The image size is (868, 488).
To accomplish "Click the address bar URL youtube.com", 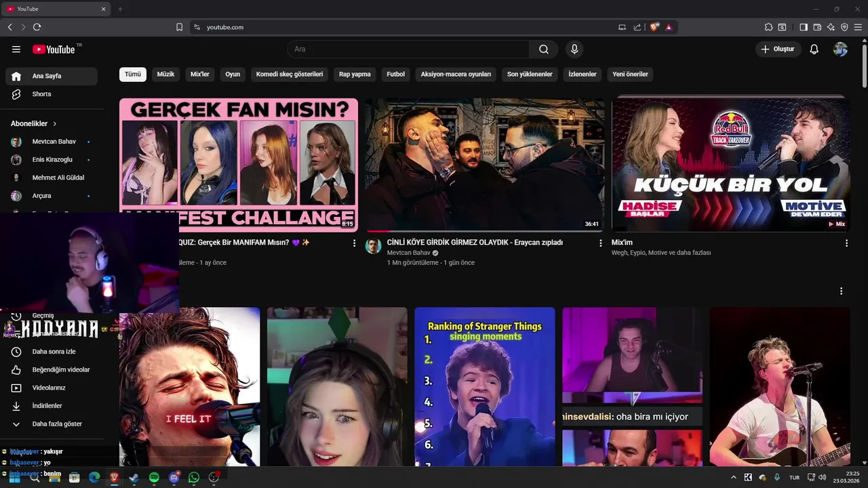I will 225,27.
